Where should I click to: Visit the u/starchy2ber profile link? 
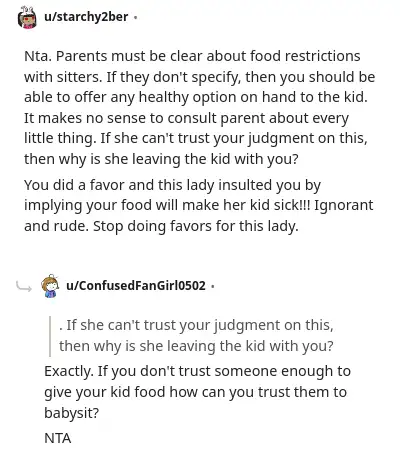click(86, 17)
